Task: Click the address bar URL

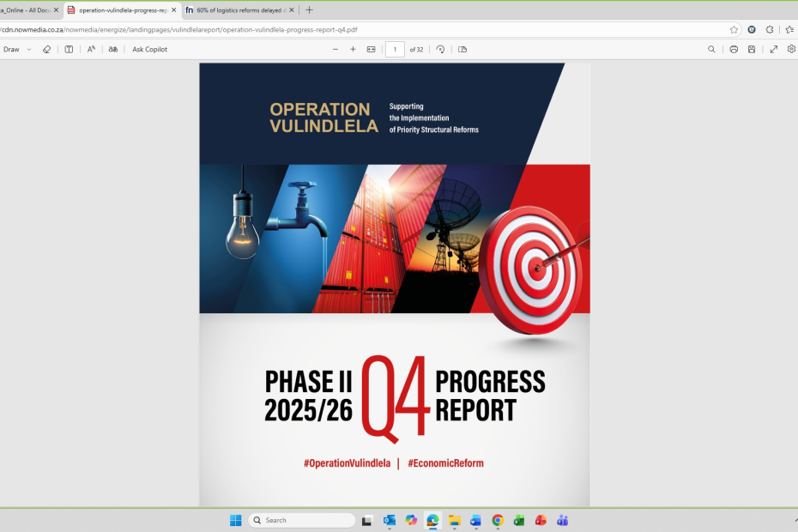Action: tap(179, 29)
